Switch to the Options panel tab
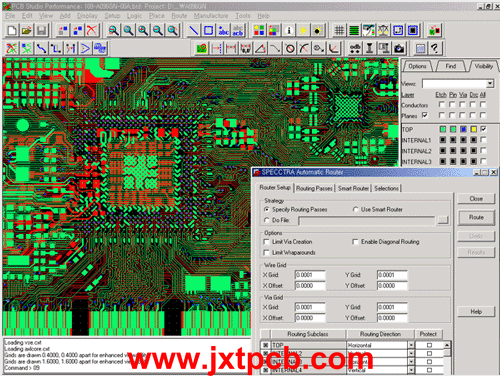Screen dimensions: 500x376 (x=417, y=66)
